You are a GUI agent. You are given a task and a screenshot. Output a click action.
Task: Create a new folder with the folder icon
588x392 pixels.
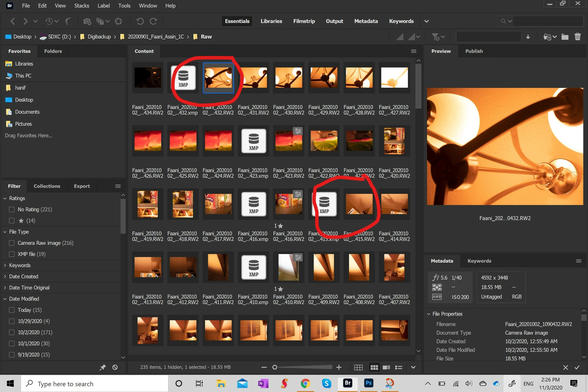[565, 37]
